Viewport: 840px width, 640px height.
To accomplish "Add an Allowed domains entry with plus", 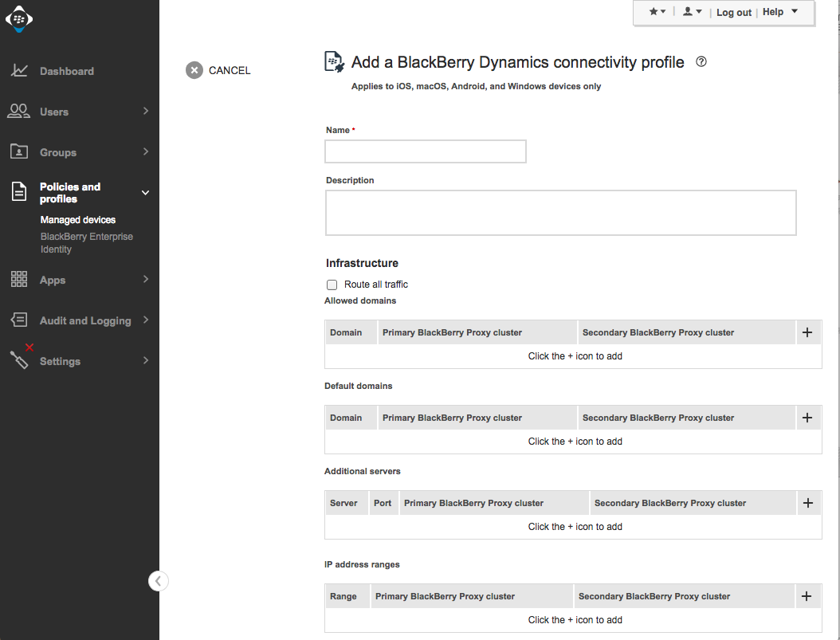I will (807, 332).
